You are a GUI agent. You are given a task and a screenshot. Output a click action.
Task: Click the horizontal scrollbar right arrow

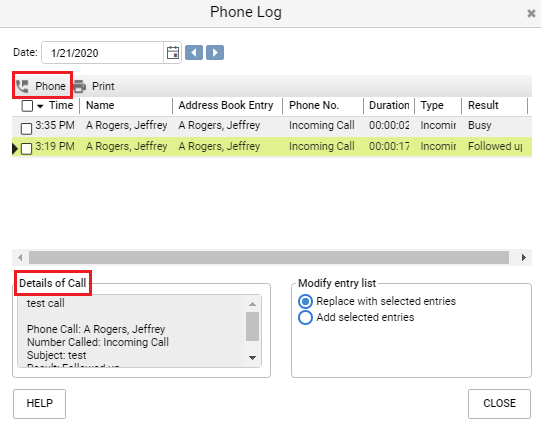pyautogui.click(x=524, y=257)
